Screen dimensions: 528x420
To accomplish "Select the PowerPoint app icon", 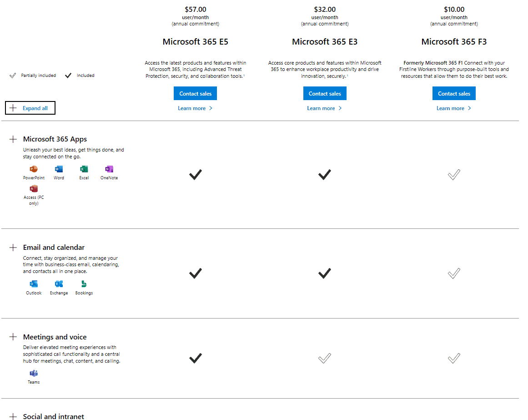I will 34,169.
